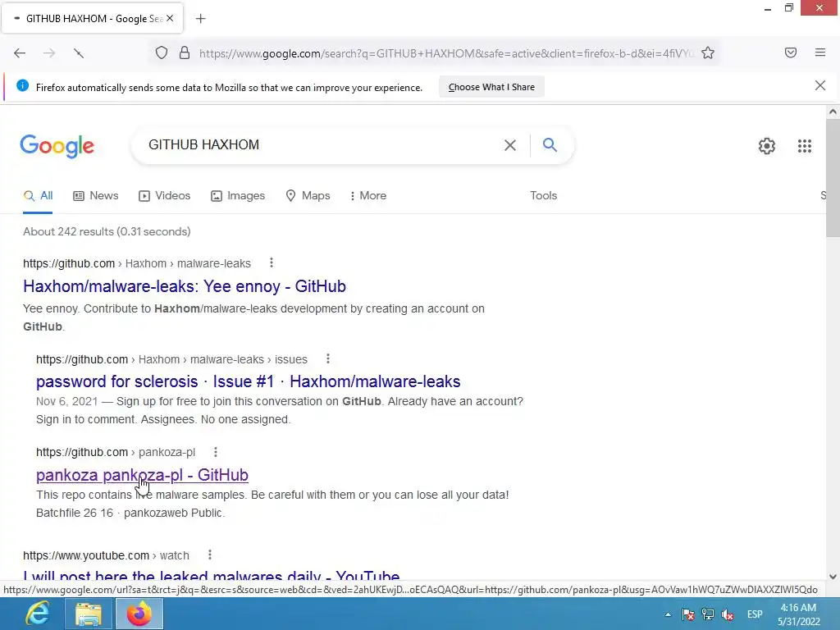840x630 pixels.
Task: Click the page scrollbar up arrow
Action: (833, 112)
